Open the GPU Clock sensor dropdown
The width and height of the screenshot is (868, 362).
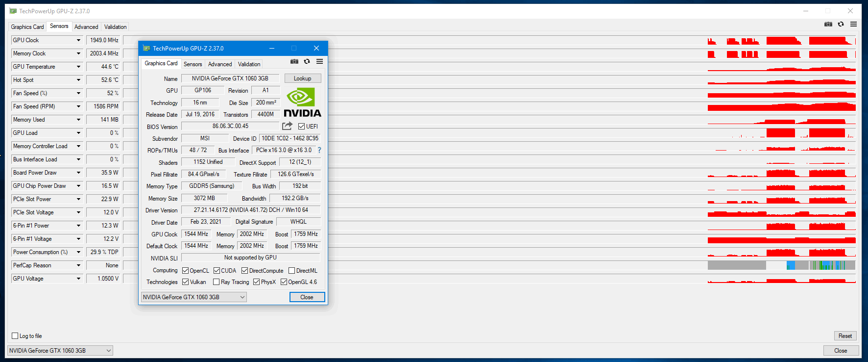point(78,40)
